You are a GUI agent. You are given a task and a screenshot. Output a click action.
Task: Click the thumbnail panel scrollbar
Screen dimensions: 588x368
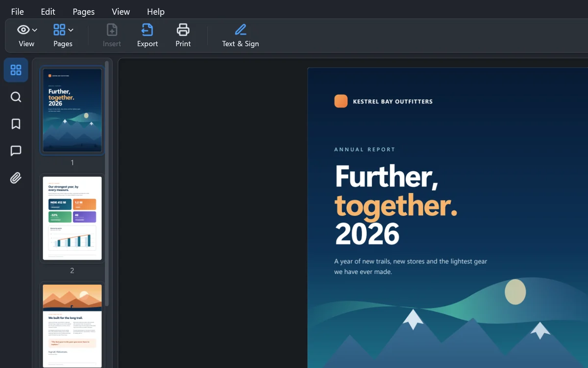click(x=107, y=184)
